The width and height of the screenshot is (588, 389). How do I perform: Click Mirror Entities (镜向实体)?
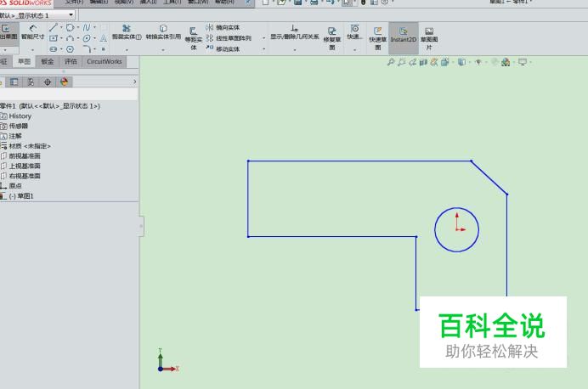[x=223, y=27]
